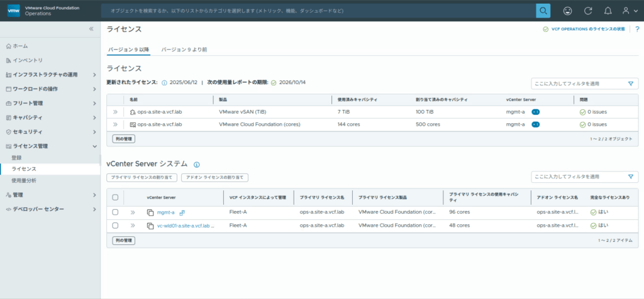Click the search magnifier button
The width and height of the screenshot is (644, 299).
(x=543, y=11)
